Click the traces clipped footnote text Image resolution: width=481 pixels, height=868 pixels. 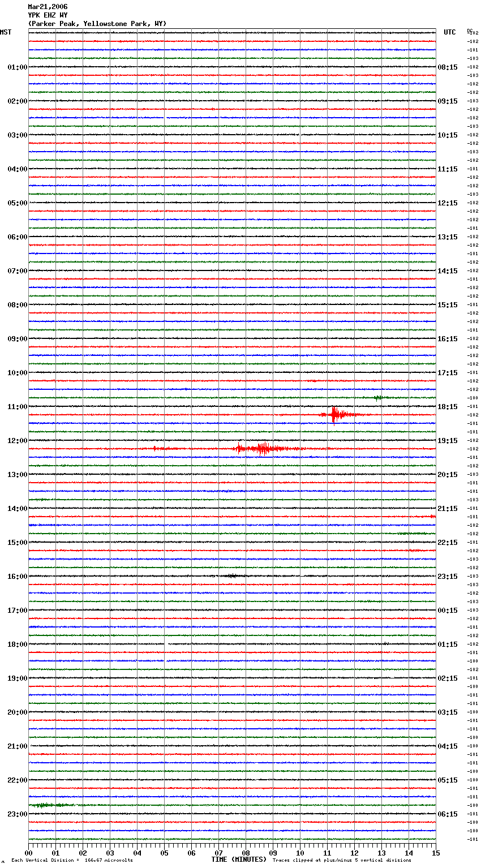(342, 861)
